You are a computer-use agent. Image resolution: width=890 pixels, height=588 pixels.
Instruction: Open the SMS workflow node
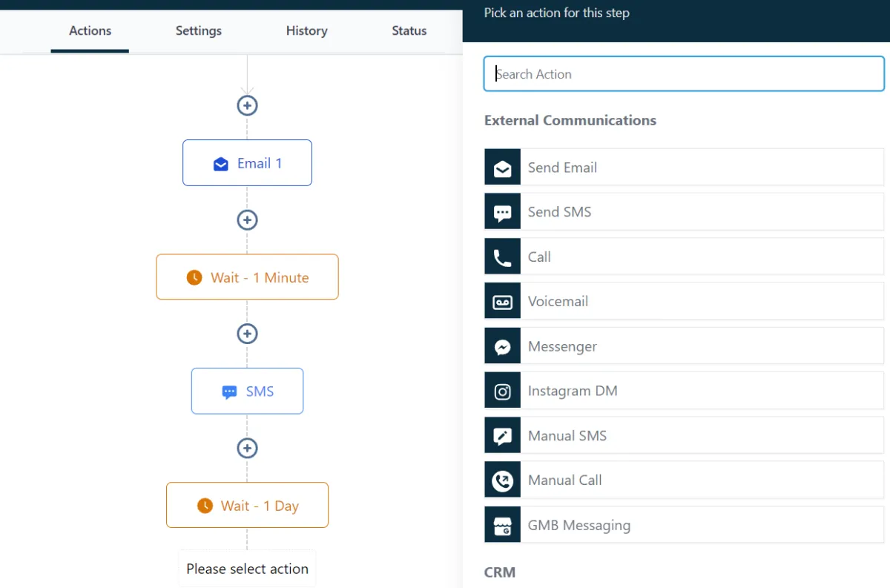pyautogui.click(x=247, y=391)
